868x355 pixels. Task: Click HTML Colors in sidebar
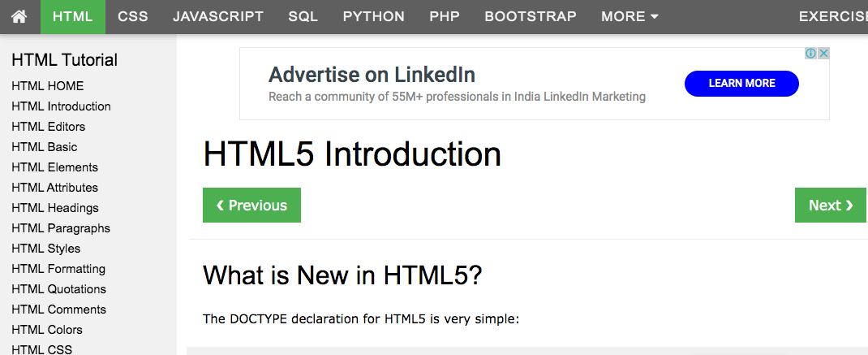47,330
